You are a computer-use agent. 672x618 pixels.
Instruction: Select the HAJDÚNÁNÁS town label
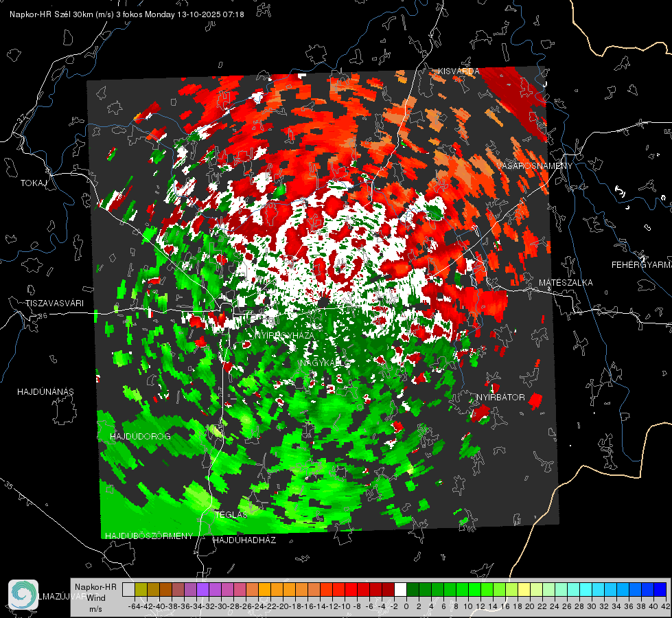[45, 392]
